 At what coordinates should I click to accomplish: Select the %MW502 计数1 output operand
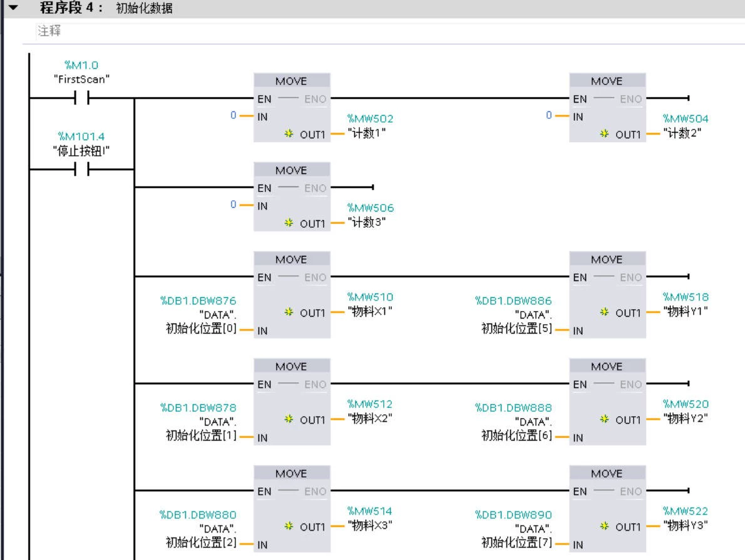pyautogui.click(x=370, y=125)
